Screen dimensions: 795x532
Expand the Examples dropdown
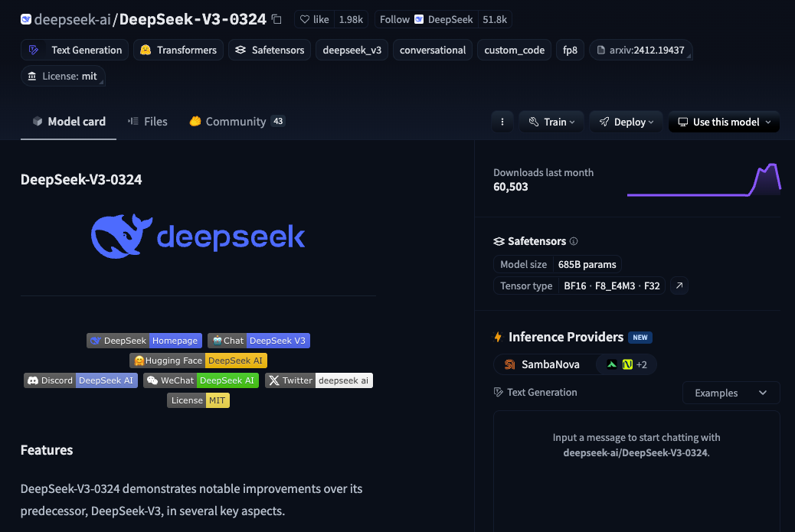pyautogui.click(x=731, y=392)
